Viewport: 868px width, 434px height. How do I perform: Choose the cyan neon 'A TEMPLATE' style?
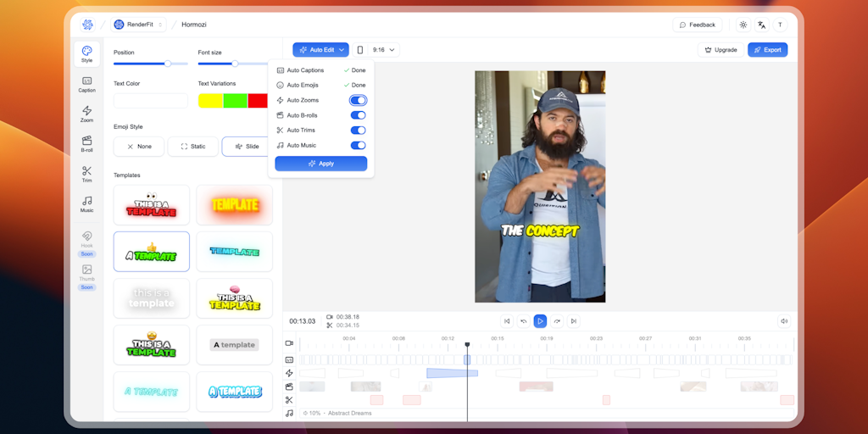(152, 392)
